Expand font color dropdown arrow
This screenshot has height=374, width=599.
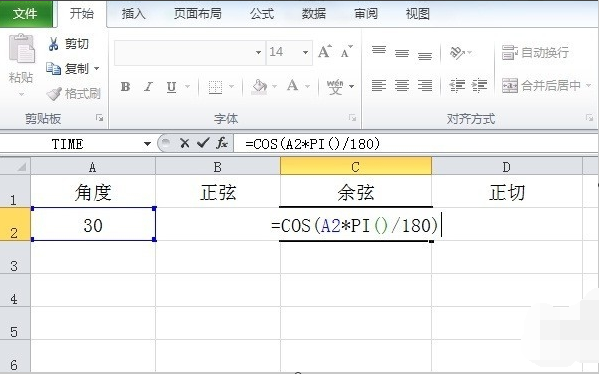click(308, 87)
